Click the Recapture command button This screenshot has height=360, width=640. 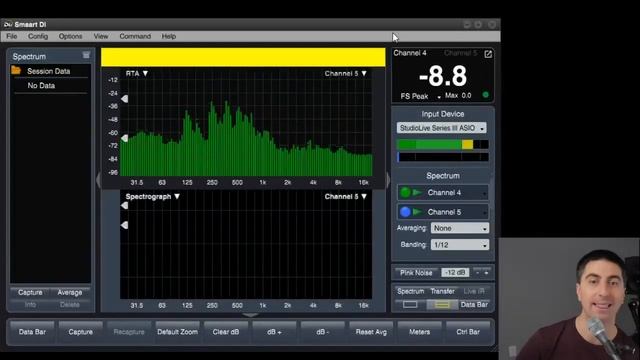pos(129,332)
